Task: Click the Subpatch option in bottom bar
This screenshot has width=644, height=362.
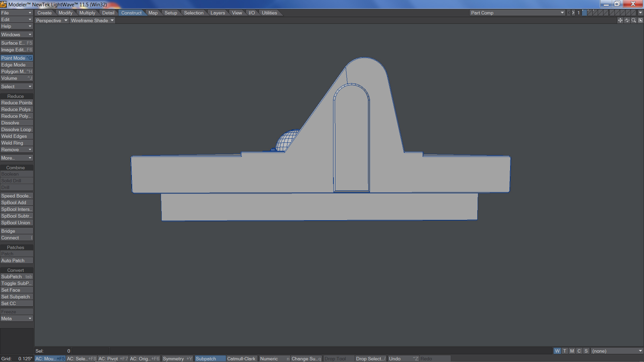Action: 210,359
